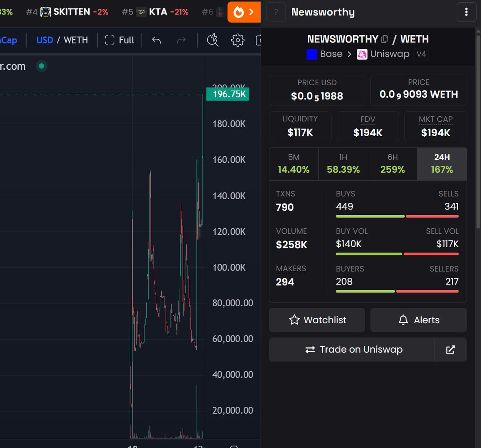Click the placeholder token logo with question mark
This screenshot has height=448, width=481.
276,12
